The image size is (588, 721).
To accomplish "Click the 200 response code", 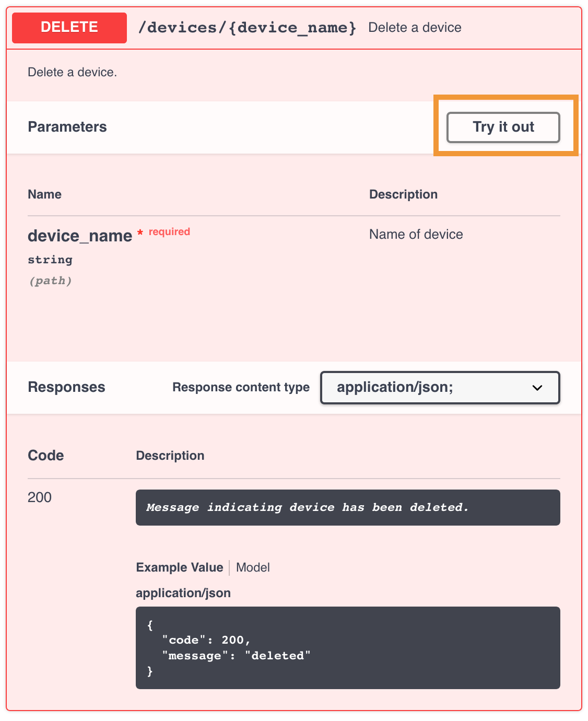I will click(x=40, y=497).
